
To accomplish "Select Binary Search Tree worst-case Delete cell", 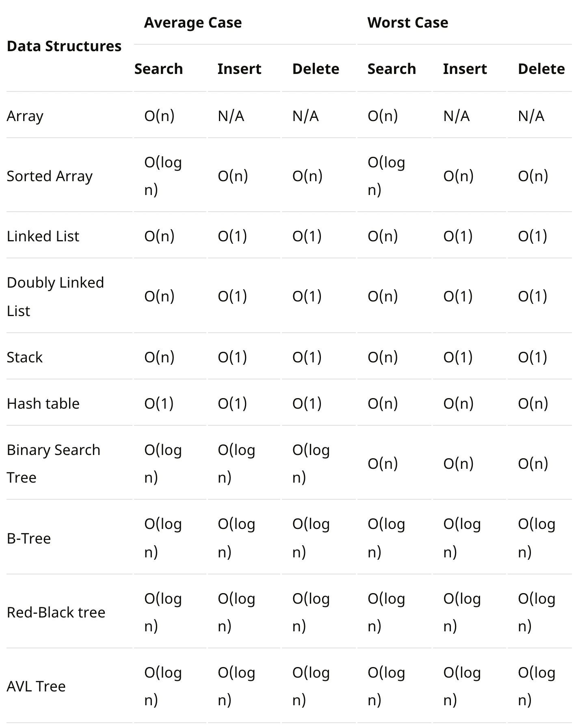I will [x=533, y=464].
